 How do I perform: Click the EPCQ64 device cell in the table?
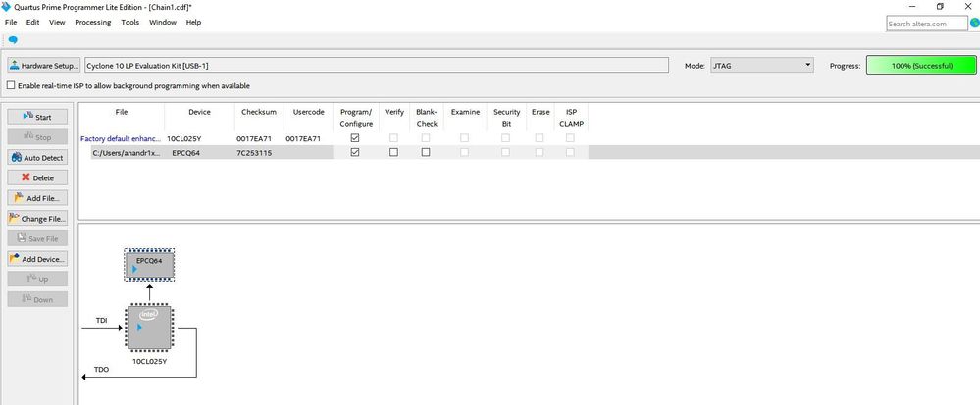(185, 153)
